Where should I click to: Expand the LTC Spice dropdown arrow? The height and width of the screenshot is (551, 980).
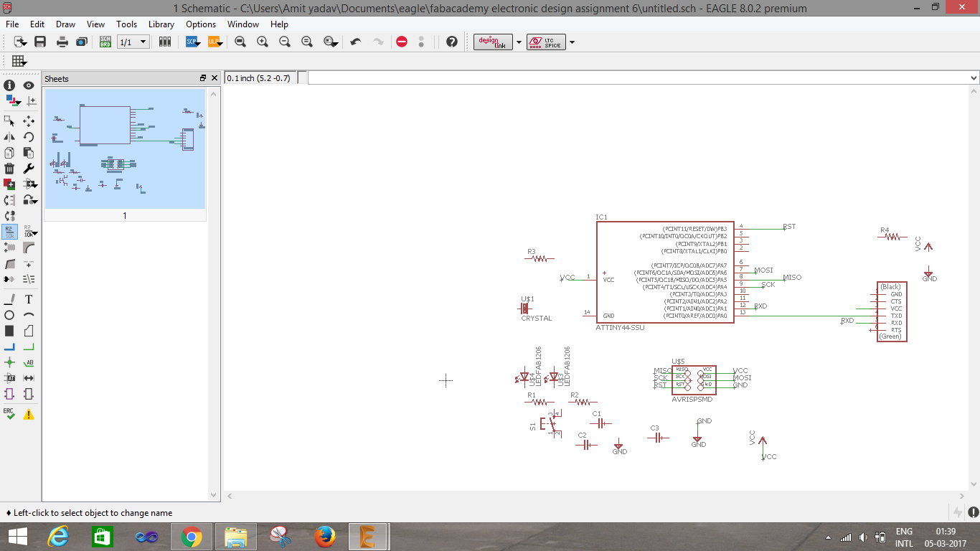(572, 42)
